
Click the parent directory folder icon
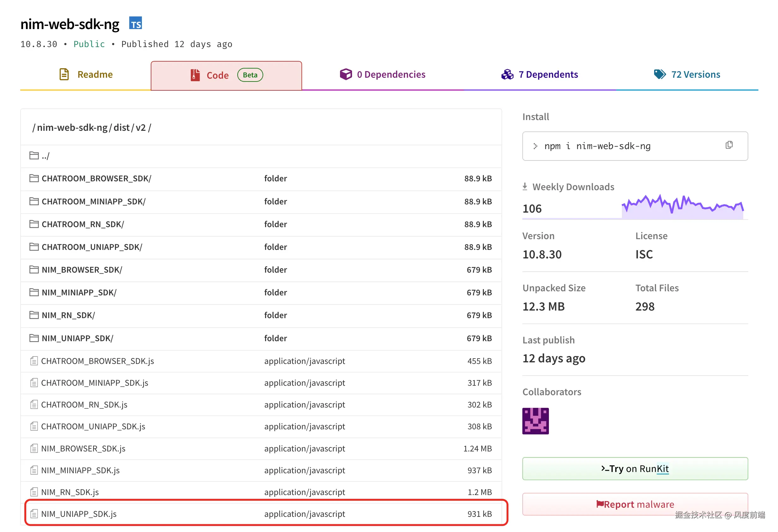click(34, 155)
